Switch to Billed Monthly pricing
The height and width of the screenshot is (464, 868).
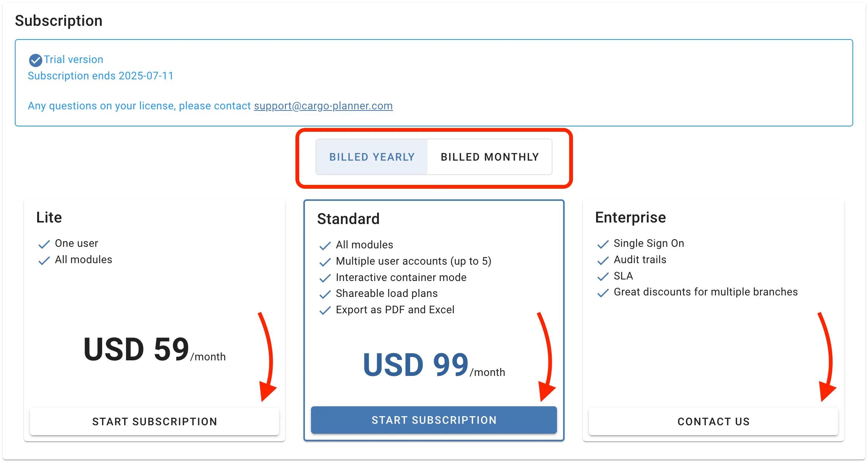(x=490, y=157)
